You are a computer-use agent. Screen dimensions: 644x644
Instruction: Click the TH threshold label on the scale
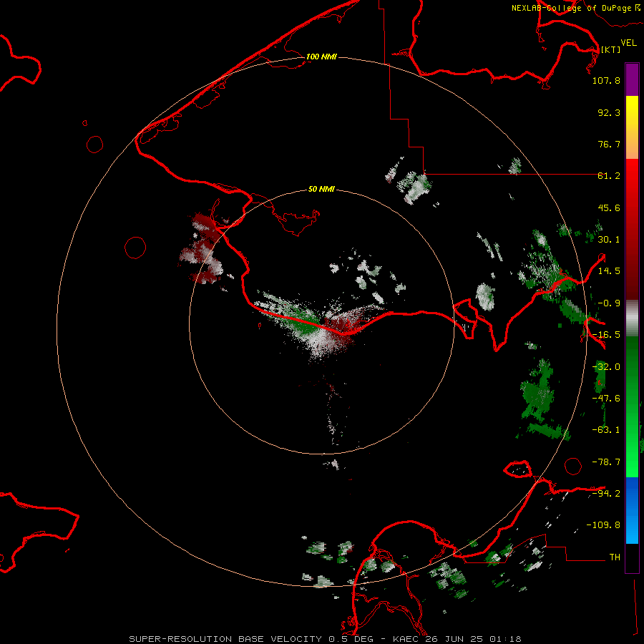(x=615, y=557)
